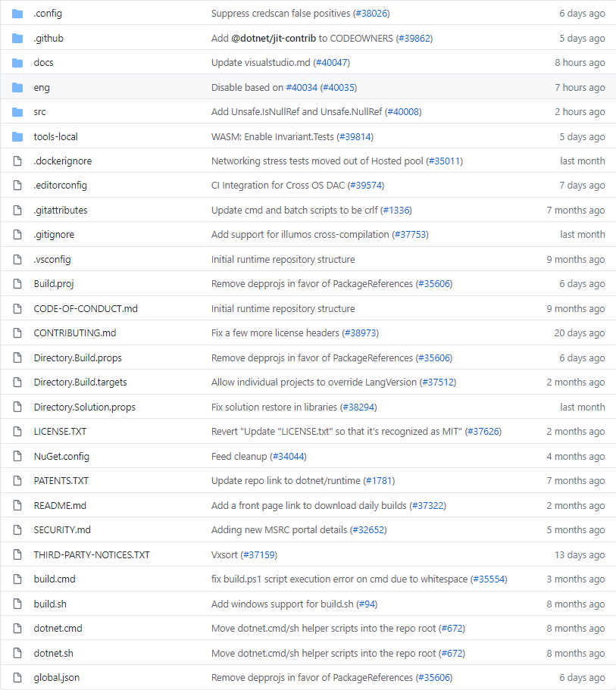Click the docs folder icon
The height and width of the screenshot is (690, 616).
pos(17,63)
